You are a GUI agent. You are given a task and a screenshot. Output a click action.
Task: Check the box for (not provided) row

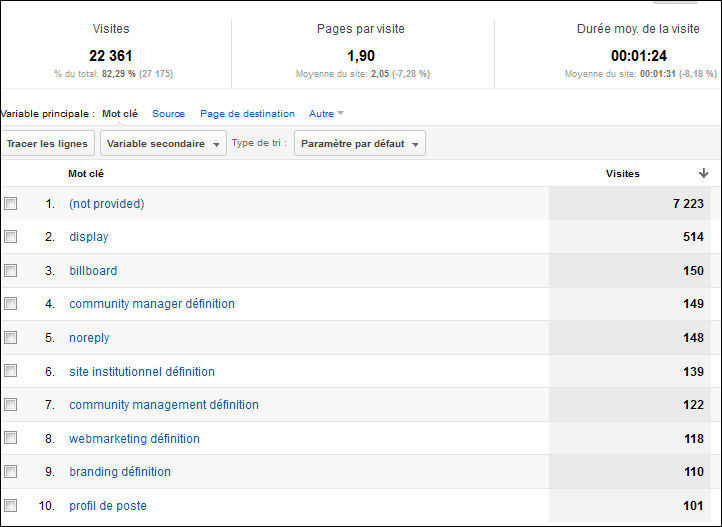(x=11, y=203)
